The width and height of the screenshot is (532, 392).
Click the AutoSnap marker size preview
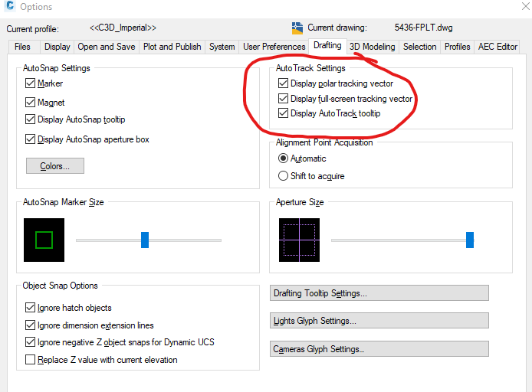[x=44, y=240]
